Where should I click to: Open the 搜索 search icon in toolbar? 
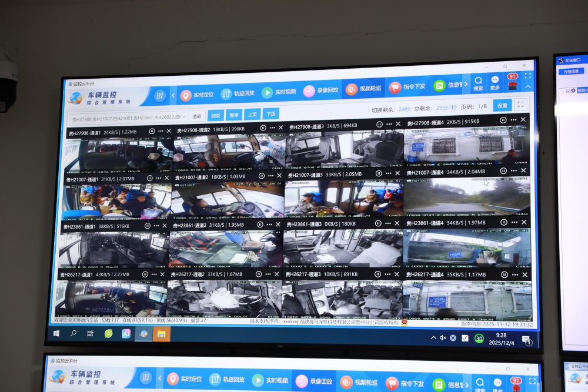[x=479, y=83]
